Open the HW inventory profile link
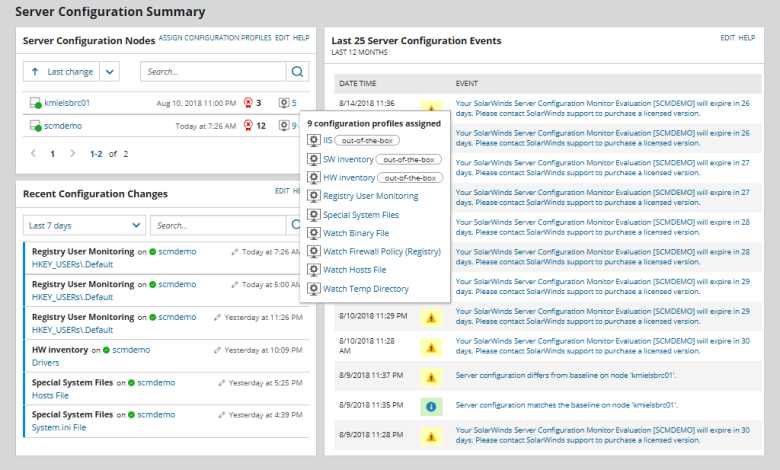The image size is (780, 470). point(349,178)
